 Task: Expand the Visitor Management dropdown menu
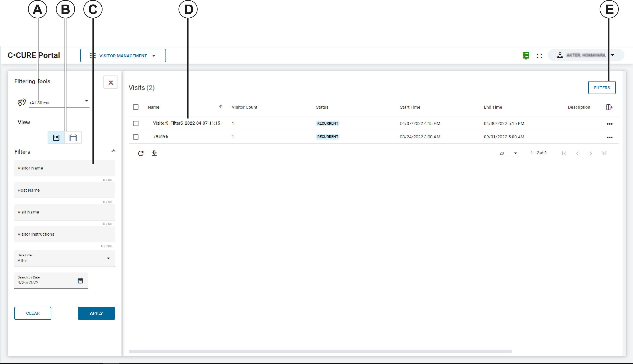(x=155, y=56)
